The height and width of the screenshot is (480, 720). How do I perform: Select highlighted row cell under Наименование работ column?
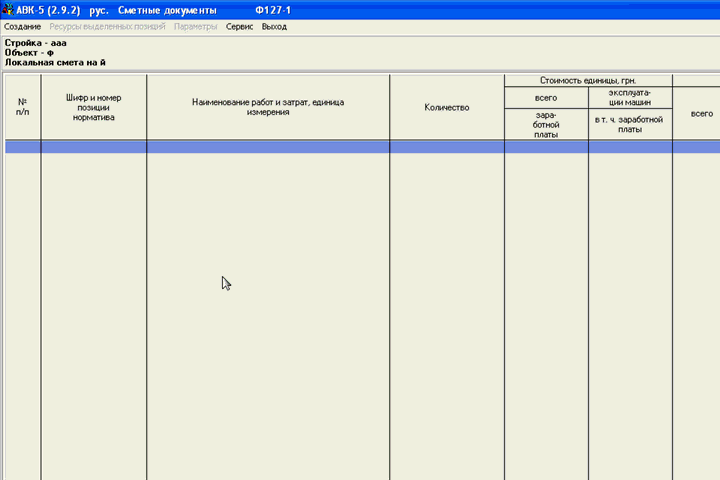(268, 147)
